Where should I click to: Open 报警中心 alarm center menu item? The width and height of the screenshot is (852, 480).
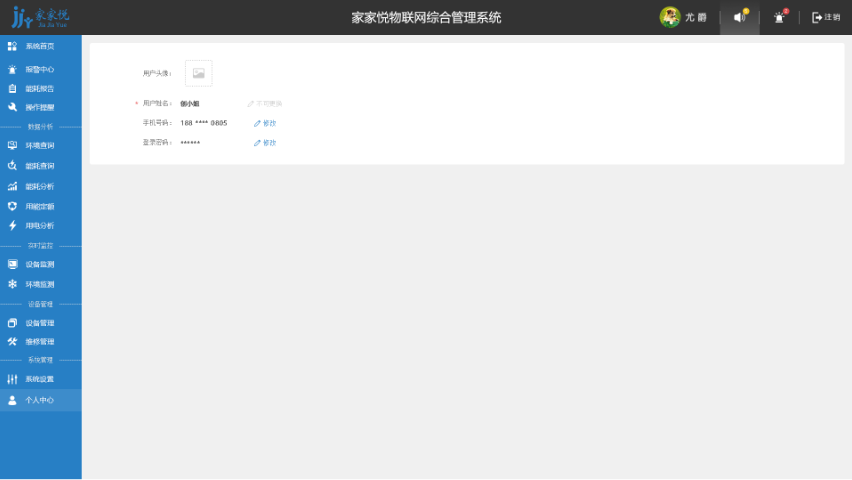(40, 70)
